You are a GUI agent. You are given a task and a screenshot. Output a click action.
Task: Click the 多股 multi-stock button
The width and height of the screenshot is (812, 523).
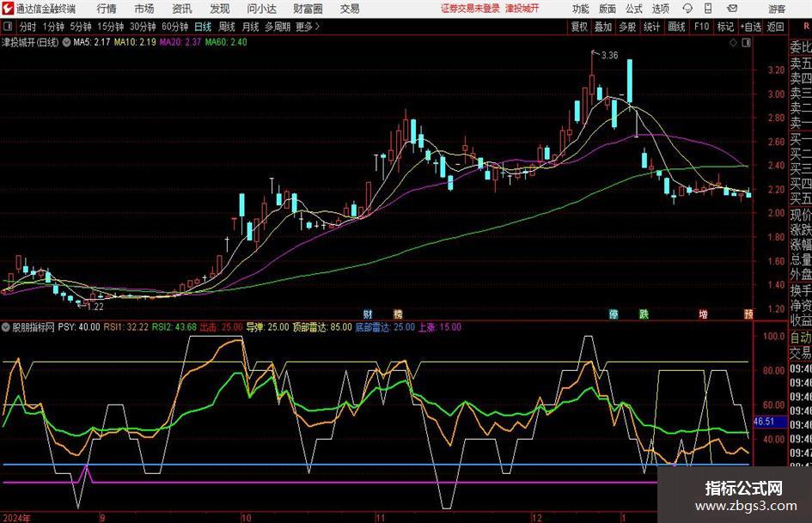pyautogui.click(x=627, y=27)
